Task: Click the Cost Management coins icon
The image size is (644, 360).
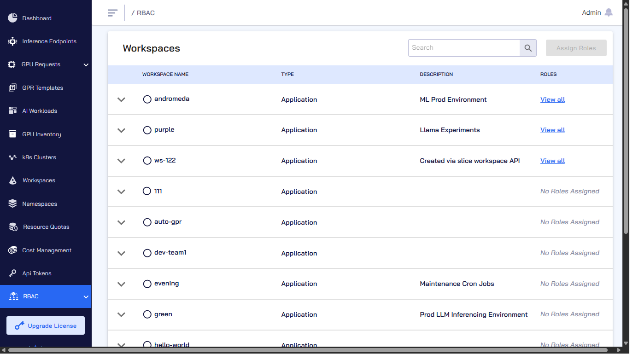Action: click(x=13, y=250)
